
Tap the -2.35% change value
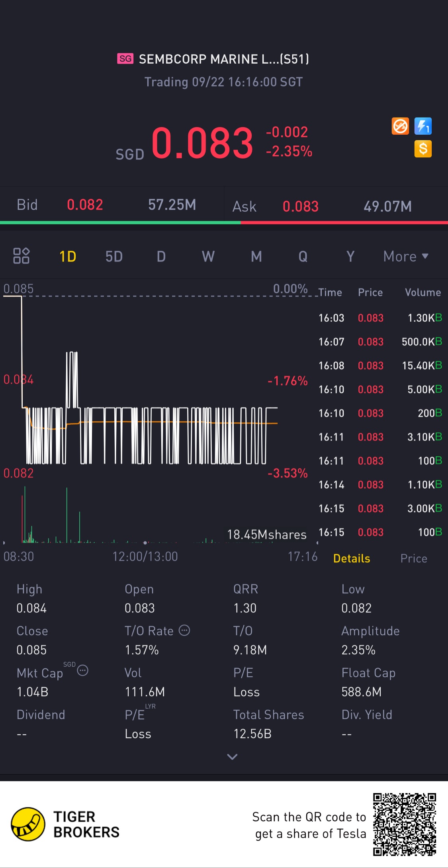click(289, 151)
